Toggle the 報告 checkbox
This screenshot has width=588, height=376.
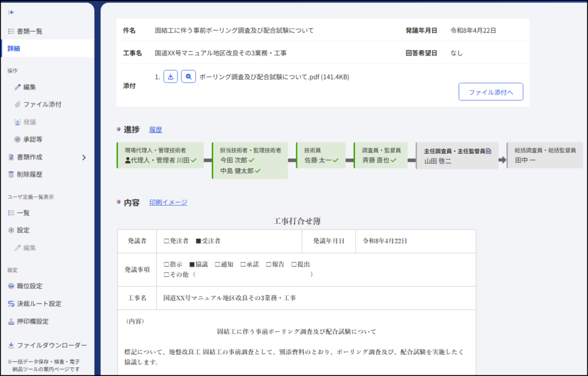[269, 265]
